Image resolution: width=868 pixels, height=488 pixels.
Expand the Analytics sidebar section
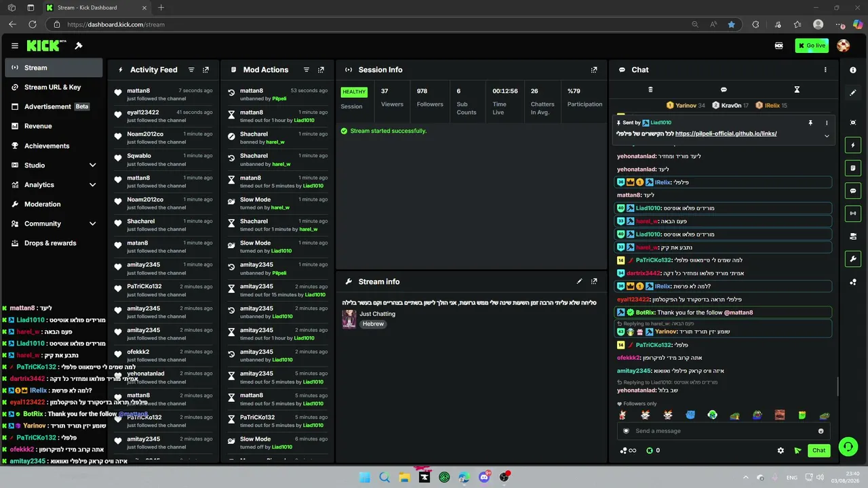(93, 185)
